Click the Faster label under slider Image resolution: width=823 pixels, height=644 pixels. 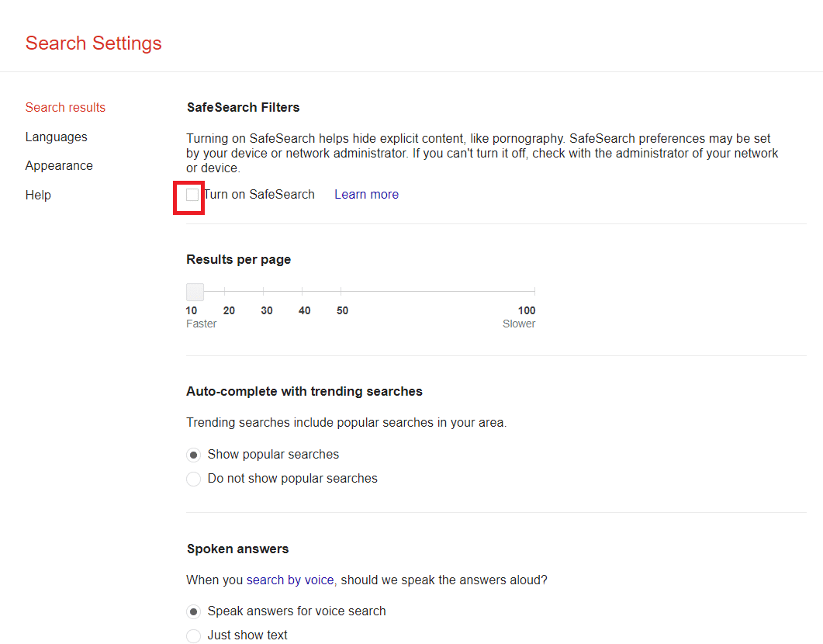[x=201, y=324]
